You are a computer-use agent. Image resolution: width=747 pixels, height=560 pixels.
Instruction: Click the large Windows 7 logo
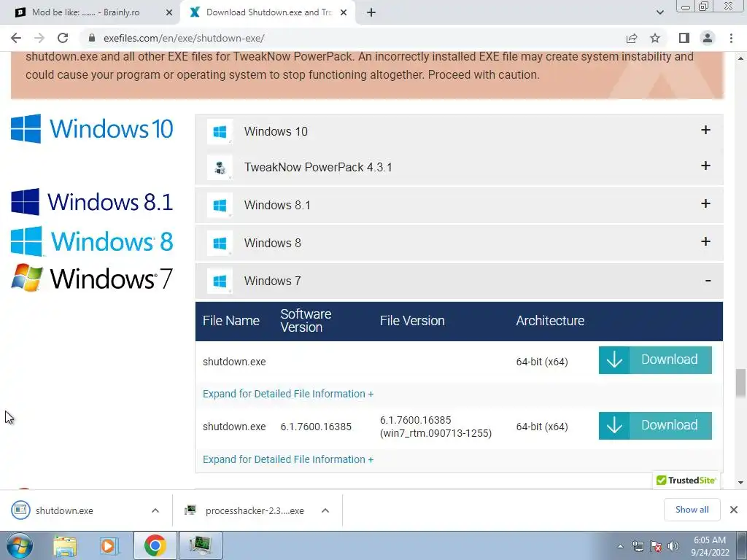92,278
